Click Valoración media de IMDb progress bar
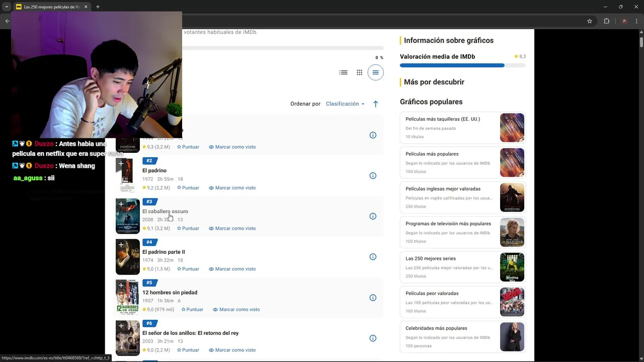644x362 pixels. coord(463,65)
